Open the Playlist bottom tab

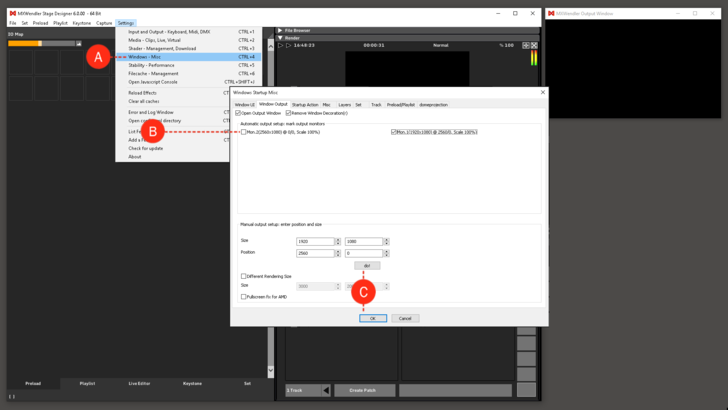(x=87, y=384)
